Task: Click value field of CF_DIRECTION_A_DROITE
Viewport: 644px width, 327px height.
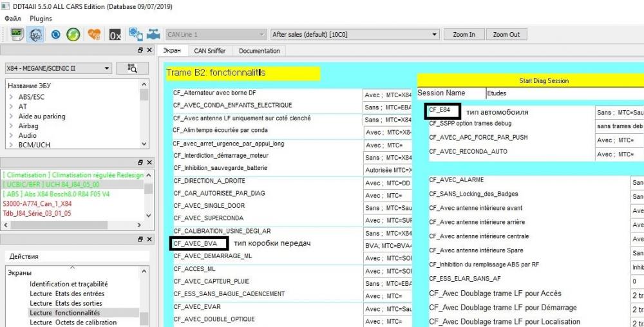Action: click(x=387, y=183)
